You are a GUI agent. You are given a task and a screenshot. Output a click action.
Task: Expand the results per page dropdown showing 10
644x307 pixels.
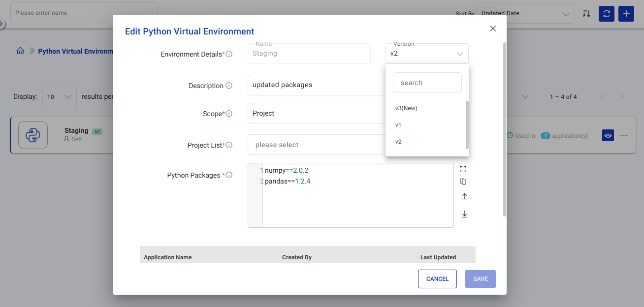(60, 97)
